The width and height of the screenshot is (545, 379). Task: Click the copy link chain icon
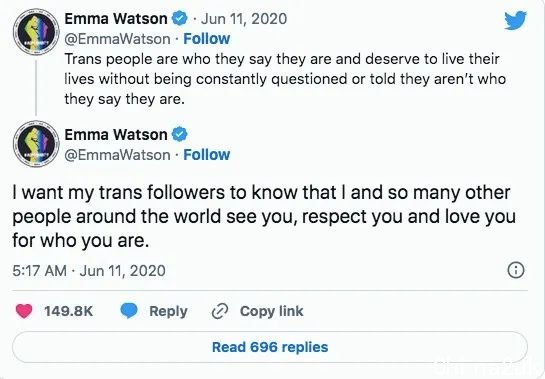[220, 311]
